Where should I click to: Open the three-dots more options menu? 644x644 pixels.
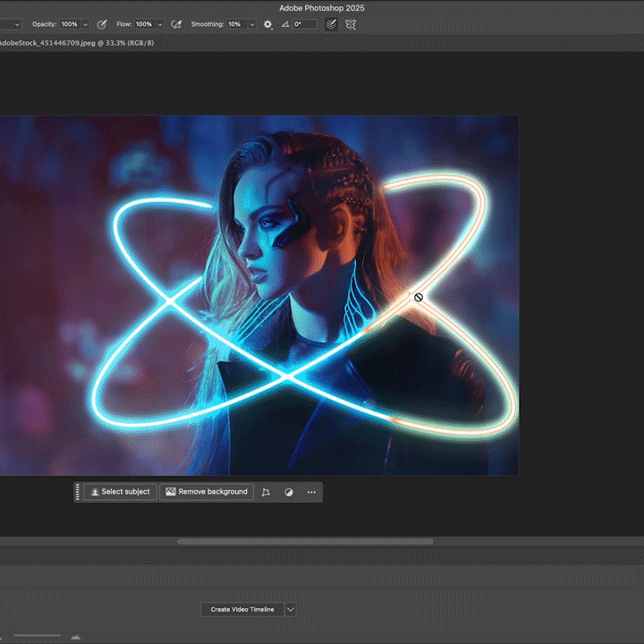311,492
